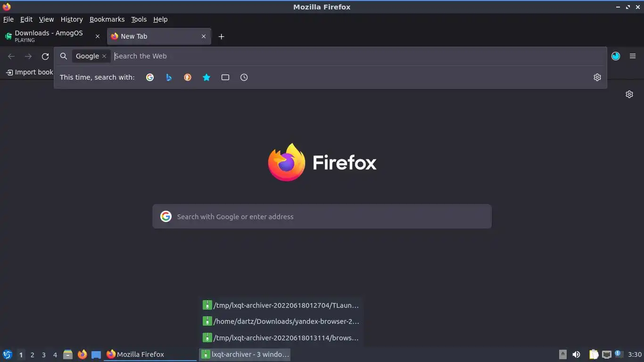The height and width of the screenshot is (362, 644).
Task: Open the Firefox application hamburger menu
Action: (x=633, y=56)
